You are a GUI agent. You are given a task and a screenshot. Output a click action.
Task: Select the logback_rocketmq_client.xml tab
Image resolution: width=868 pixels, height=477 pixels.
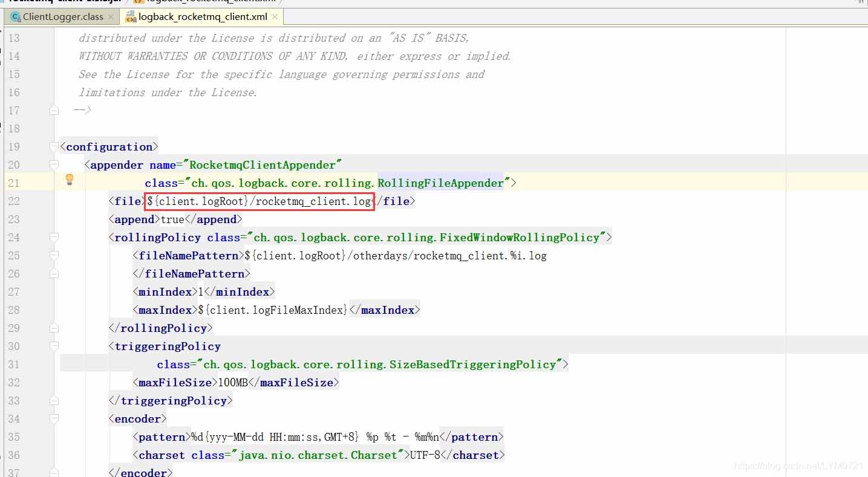(x=203, y=17)
